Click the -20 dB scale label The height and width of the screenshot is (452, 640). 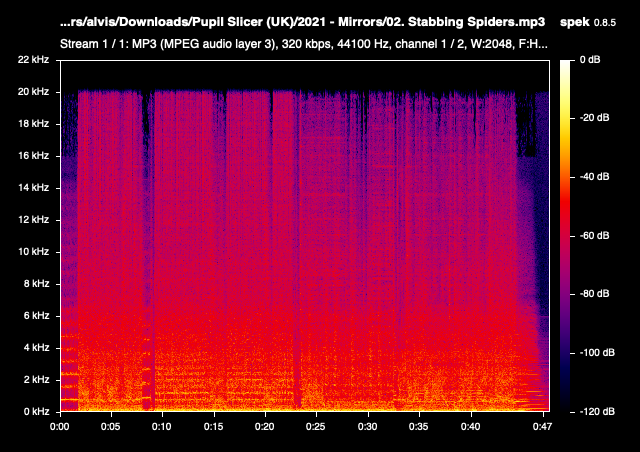[594, 118]
